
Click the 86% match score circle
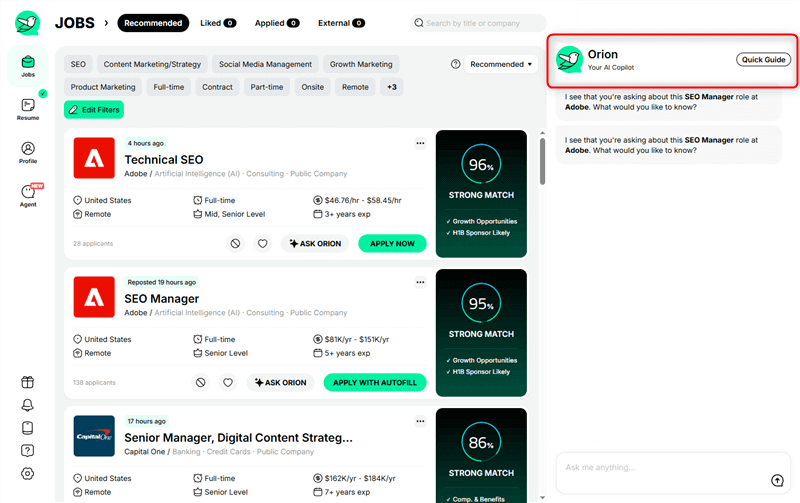pyautogui.click(x=481, y=442)
